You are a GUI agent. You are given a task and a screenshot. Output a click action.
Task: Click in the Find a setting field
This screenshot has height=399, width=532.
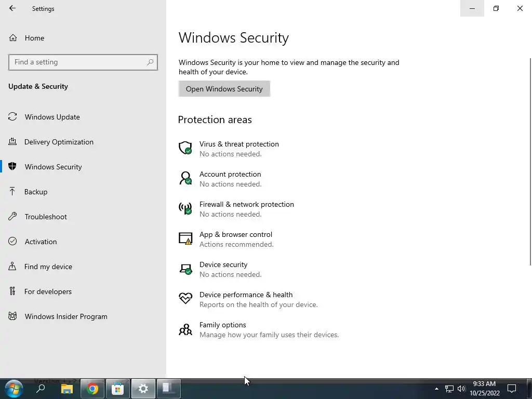(83, 62)
